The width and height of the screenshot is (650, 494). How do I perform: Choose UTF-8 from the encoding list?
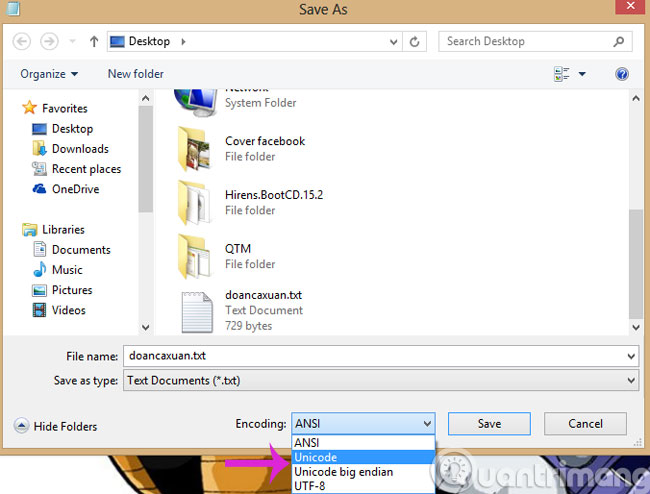click(x=363, y=486)
